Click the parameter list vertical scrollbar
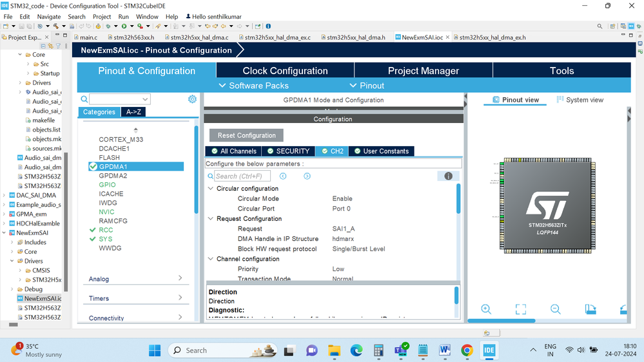Image resolution: width=644 pixels, height=362 pixels. pos(458,198)
